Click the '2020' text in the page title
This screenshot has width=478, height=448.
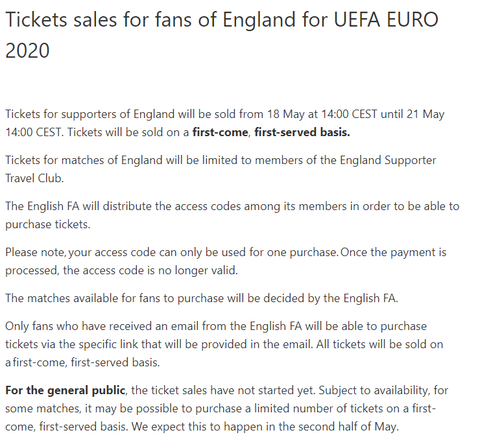click(x=27, y=51)
